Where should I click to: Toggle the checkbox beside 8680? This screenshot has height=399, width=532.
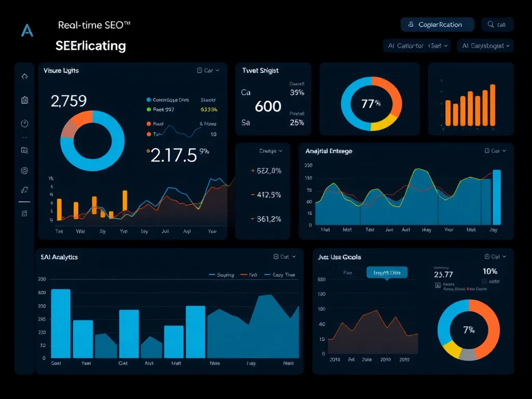coord(485,281)
